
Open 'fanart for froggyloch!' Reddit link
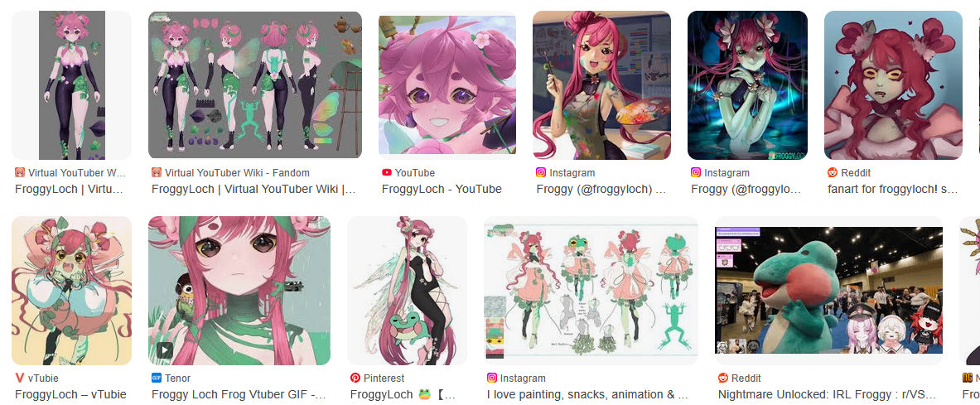pos(892,189)
